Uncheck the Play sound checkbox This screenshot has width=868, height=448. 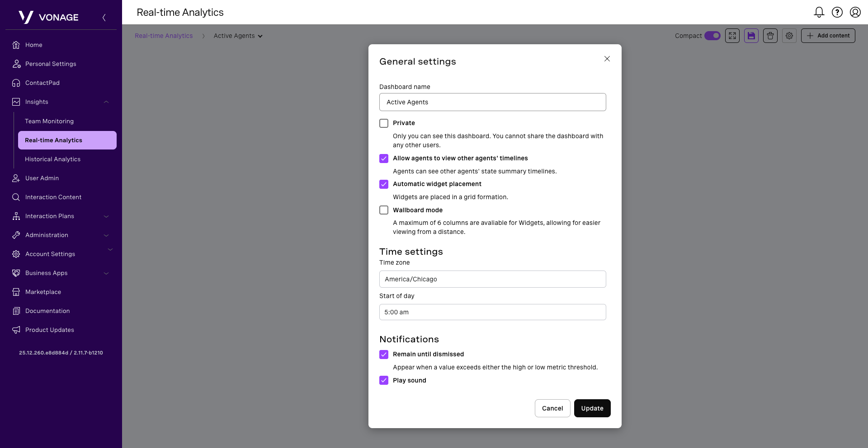click(x=384, y=380)
